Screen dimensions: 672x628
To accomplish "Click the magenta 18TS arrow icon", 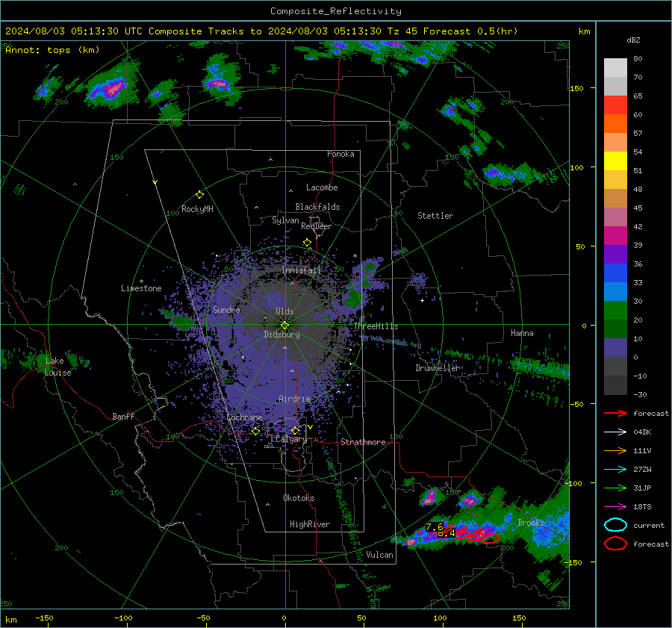I will [615, 506].
